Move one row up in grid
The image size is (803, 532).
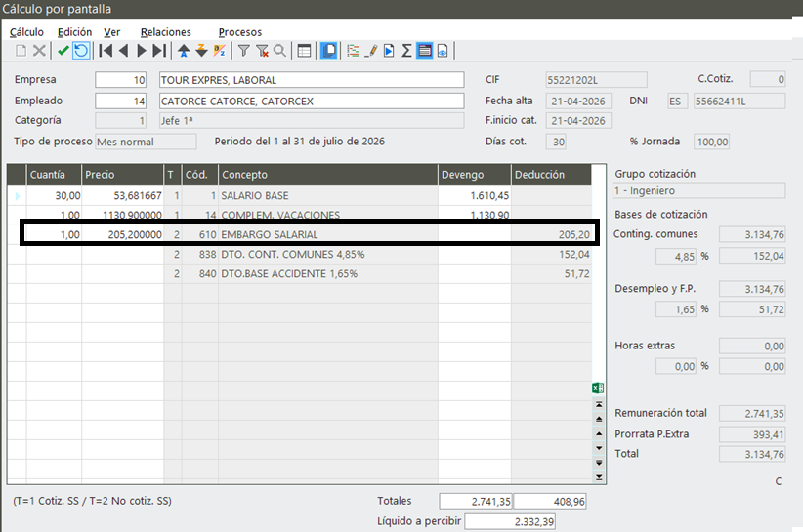(599, 433)
